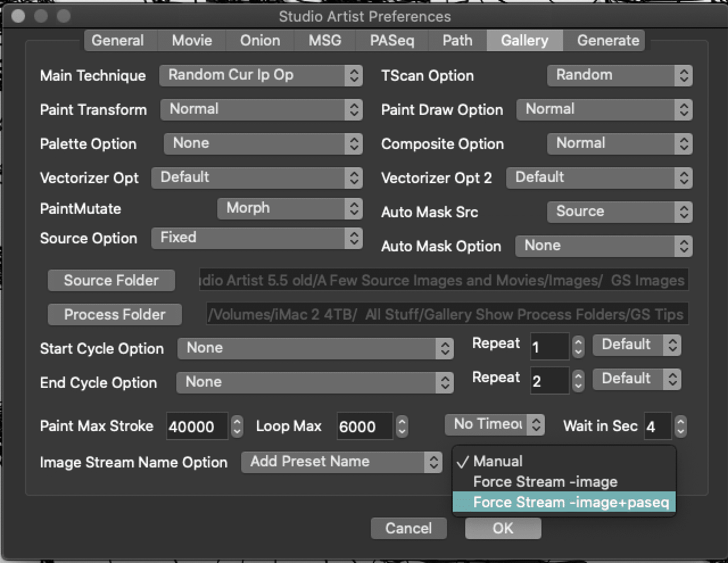Open the No Timeout dropdown
This screenshot has width=728, height=563.
coord(494,424)
